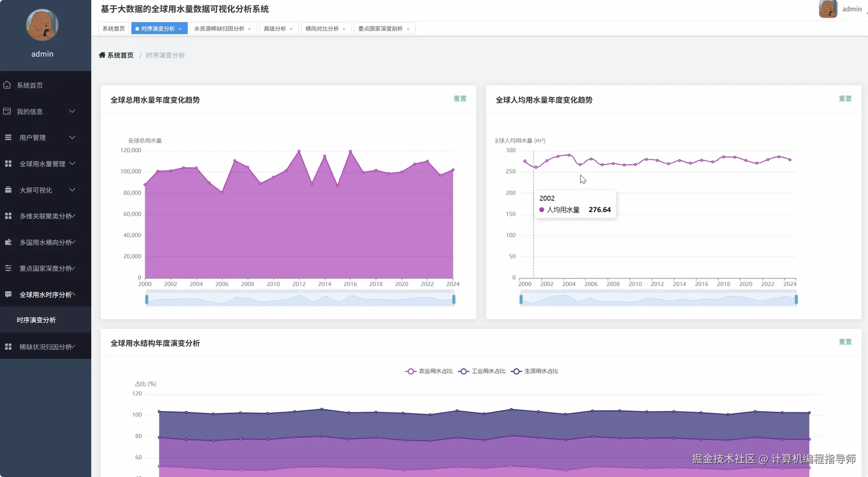Click left zoom slider handle under total water chart
The image size is (868, 477).
pos(147,300)
